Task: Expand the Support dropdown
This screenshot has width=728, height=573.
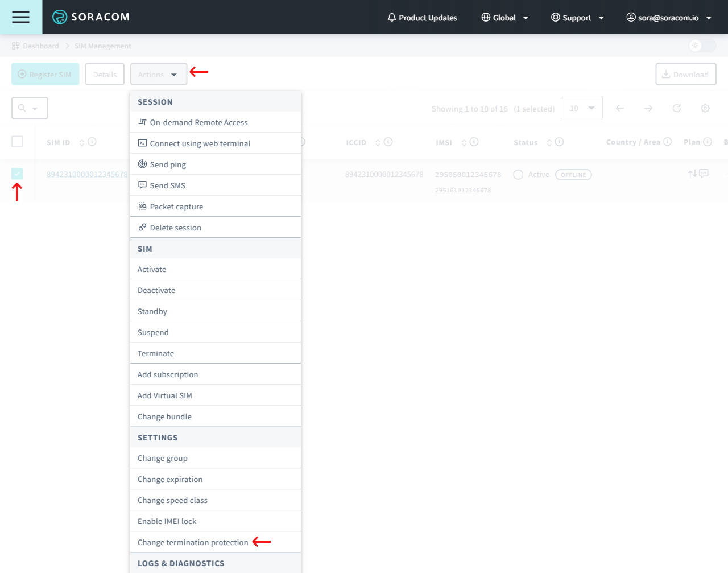Action: point(577,17)
